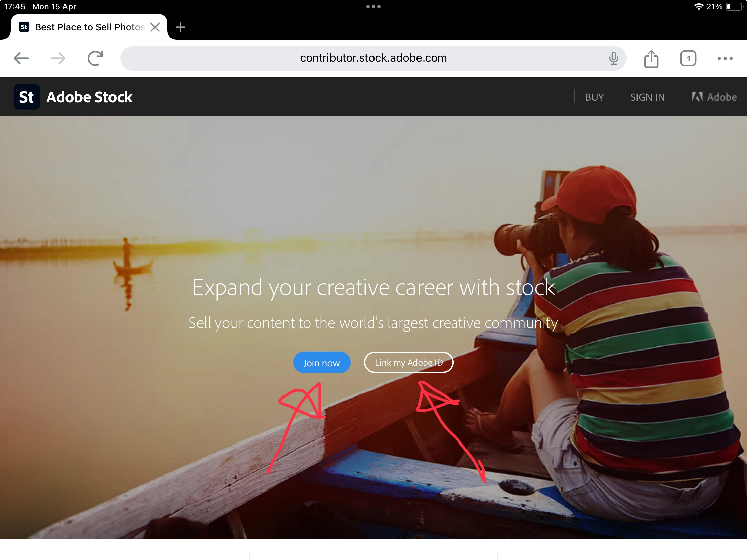Viewport: 747px width, 560px height.
Task: Open a new tab with plus icon
Action: (x=181, y=27)
